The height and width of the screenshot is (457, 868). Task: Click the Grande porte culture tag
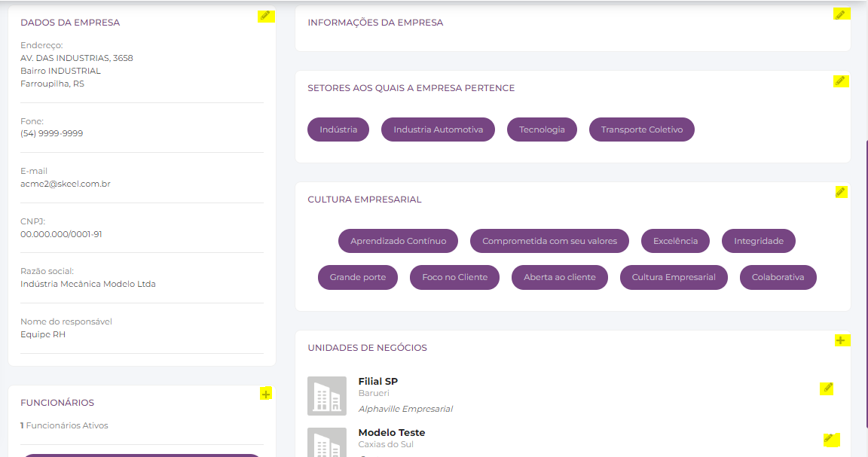tap(358, 277)
